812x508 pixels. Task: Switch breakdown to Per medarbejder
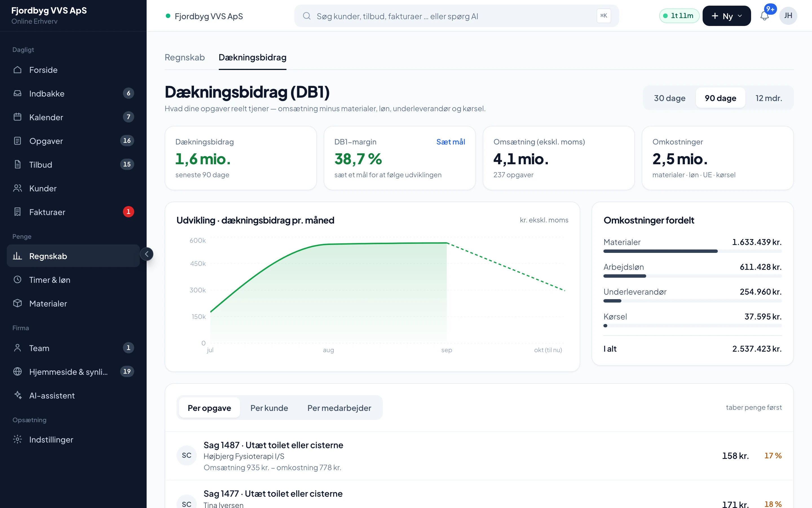coord(339,408)
